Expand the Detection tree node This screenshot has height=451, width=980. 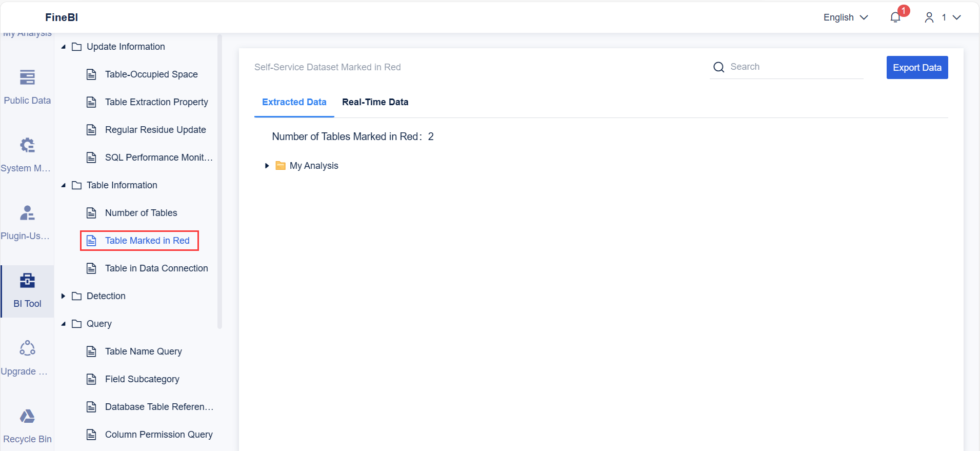coord(64,296)
